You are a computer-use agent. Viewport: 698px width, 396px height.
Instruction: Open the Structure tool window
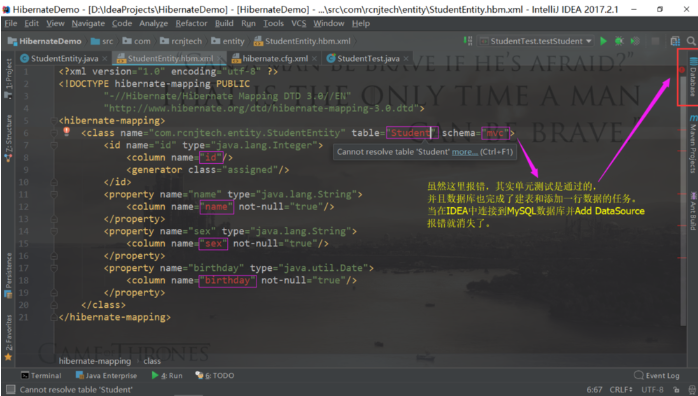8,138
